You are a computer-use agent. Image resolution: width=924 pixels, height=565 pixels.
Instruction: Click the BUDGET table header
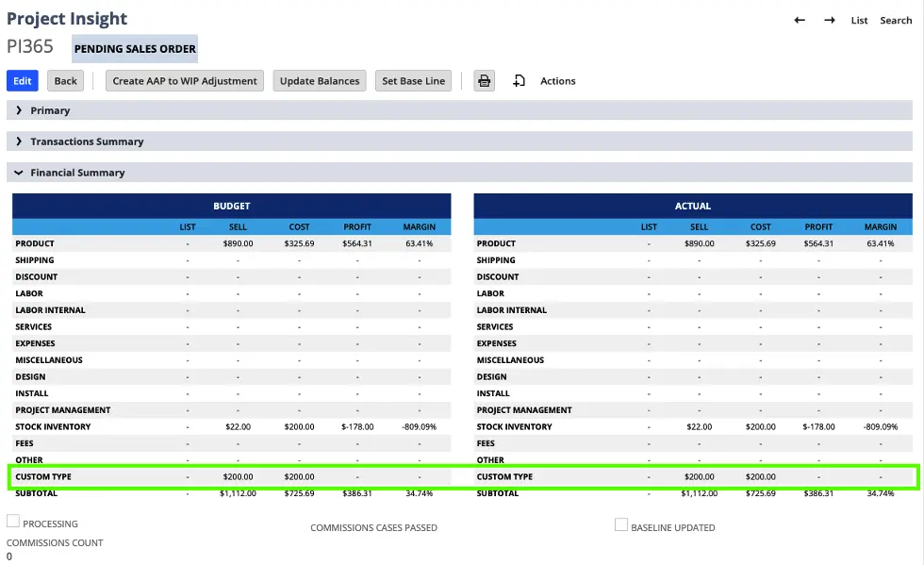232,206
